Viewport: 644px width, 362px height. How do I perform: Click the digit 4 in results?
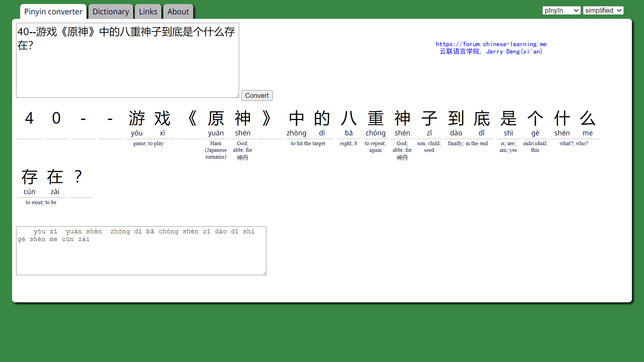[30, 118]
